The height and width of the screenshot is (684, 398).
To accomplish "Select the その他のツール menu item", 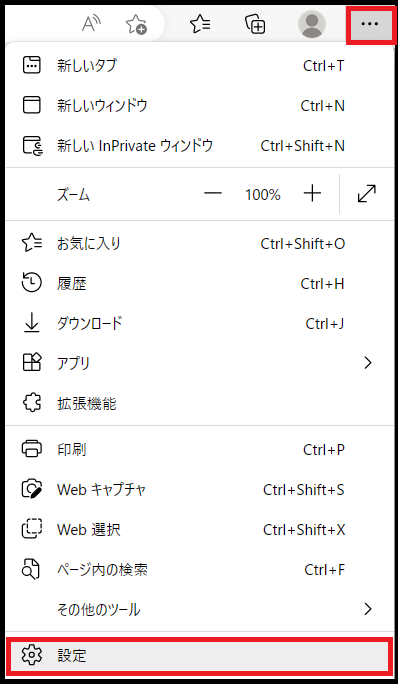I will coord(199,609).
